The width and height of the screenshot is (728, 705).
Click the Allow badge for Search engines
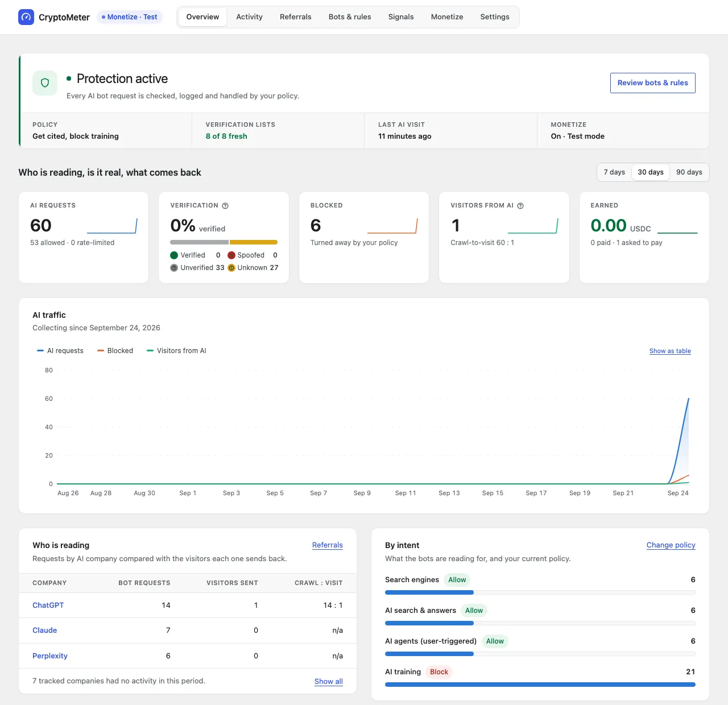click(457, 580)
